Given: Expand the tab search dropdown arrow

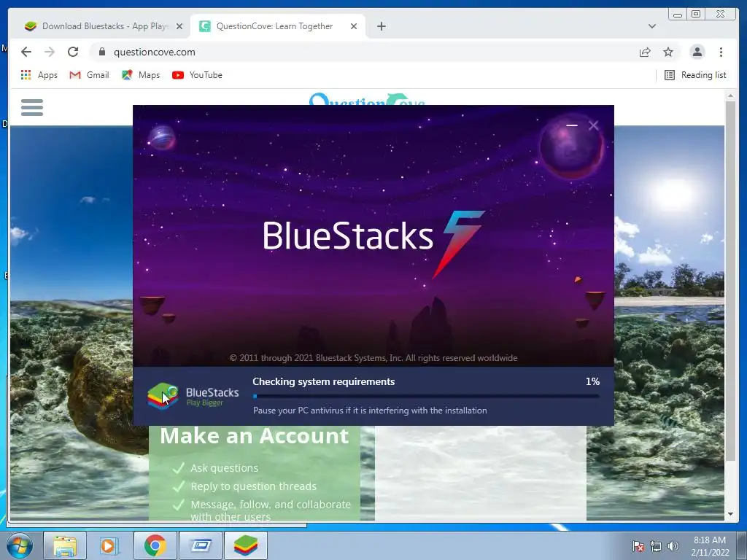Looking at the screenshot, I should click(651, 26).
